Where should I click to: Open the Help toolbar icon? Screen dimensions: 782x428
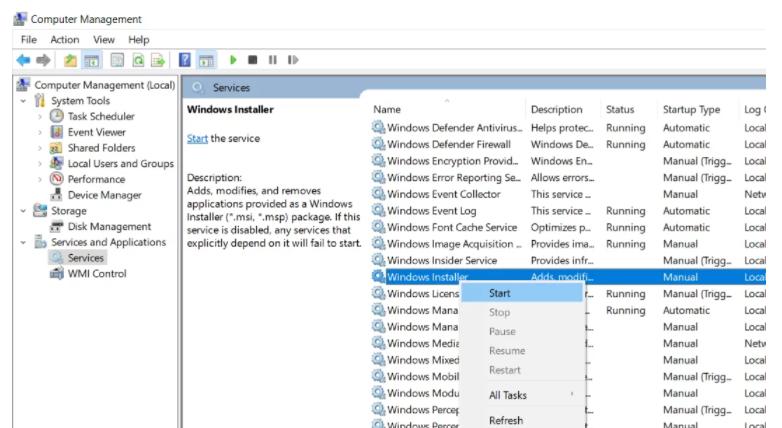(x=185, y=60)
